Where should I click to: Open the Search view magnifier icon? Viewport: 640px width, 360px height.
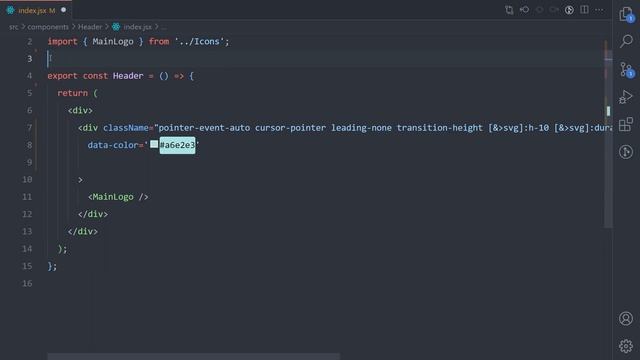pyautogui.click(x=626, y=41)
